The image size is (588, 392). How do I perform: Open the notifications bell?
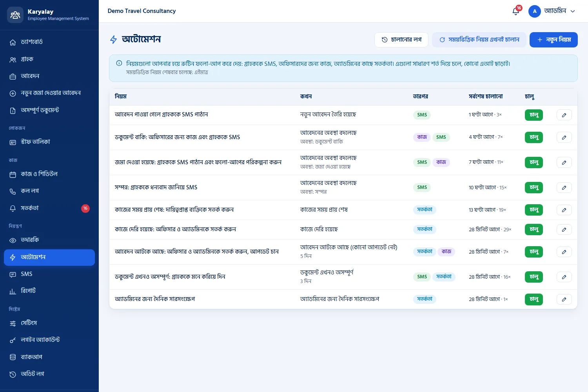tap(516, 11)
